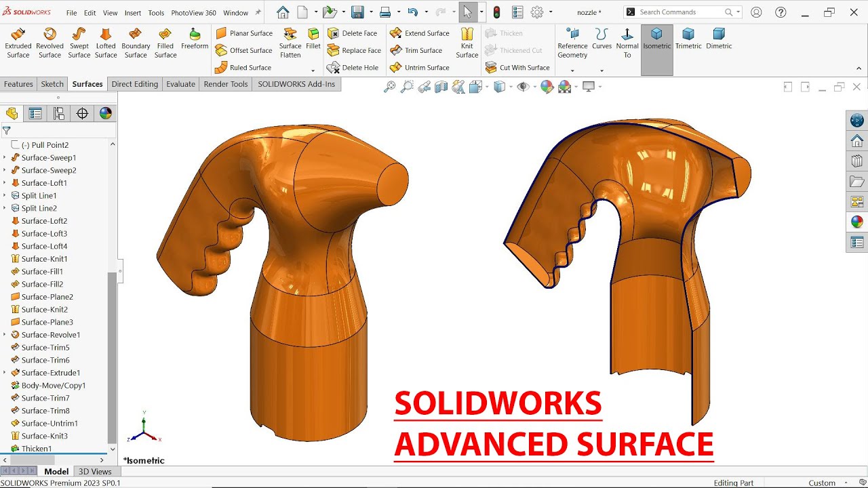The image size is (868, 488).
Task: Click the Print icon
Action: [x=385, y=12]
